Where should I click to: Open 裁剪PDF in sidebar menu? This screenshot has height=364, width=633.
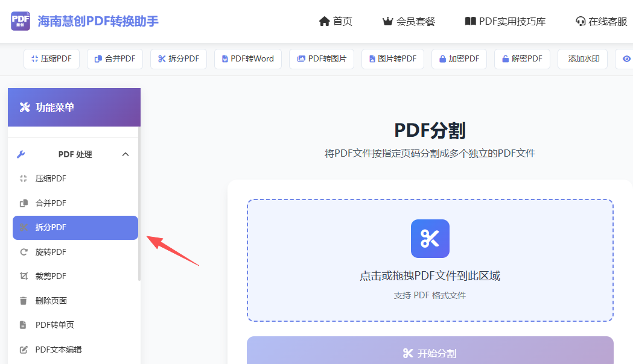coord(75,276)
